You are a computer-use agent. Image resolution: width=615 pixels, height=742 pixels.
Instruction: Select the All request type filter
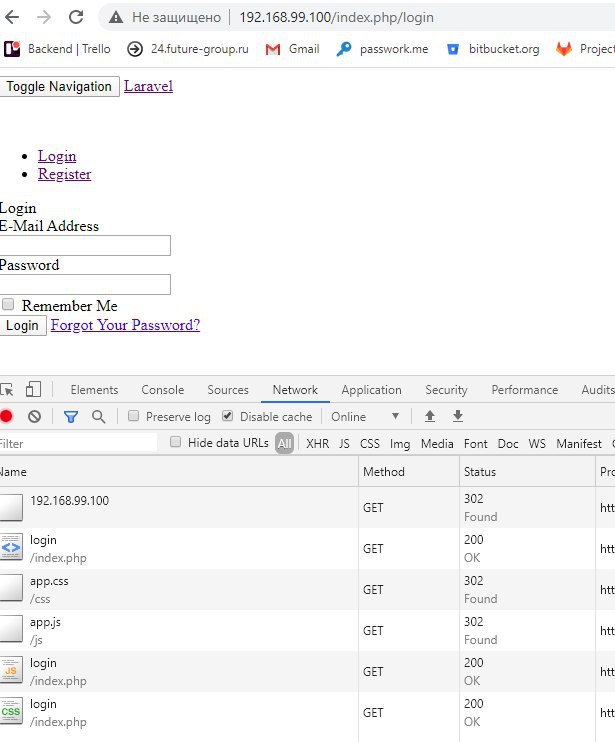[284, 443]
